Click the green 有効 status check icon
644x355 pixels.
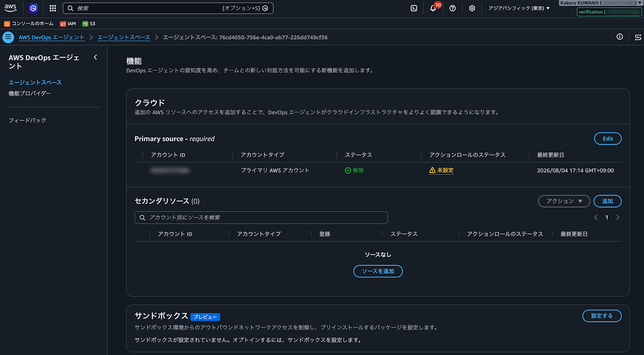(x=348, y=170)
